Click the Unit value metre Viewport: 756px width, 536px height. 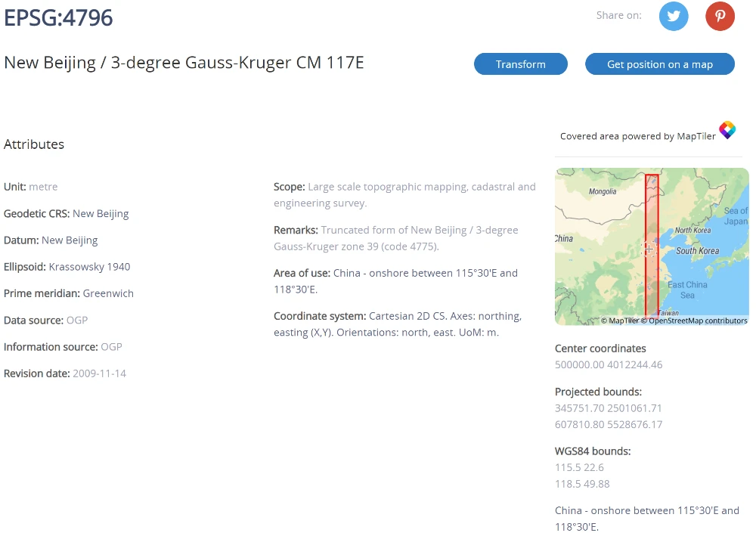pyautogui.click(x=43, y=187)
